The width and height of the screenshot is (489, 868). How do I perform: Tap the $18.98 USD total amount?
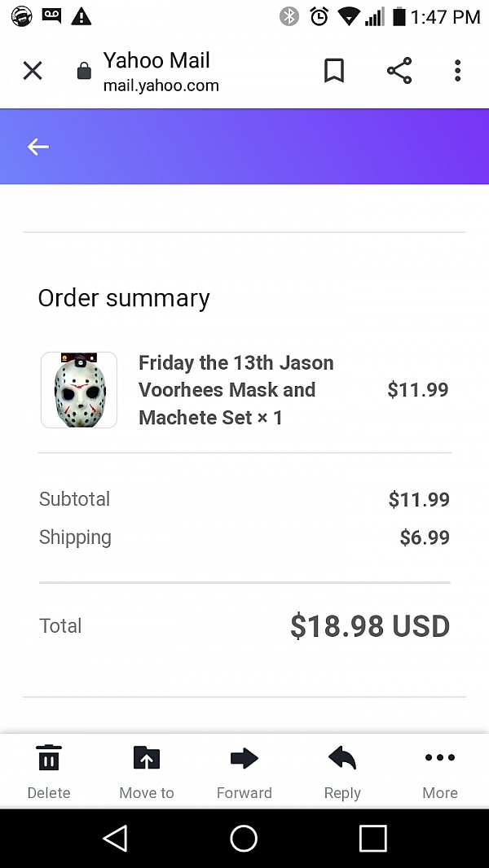tap(370, 626)
